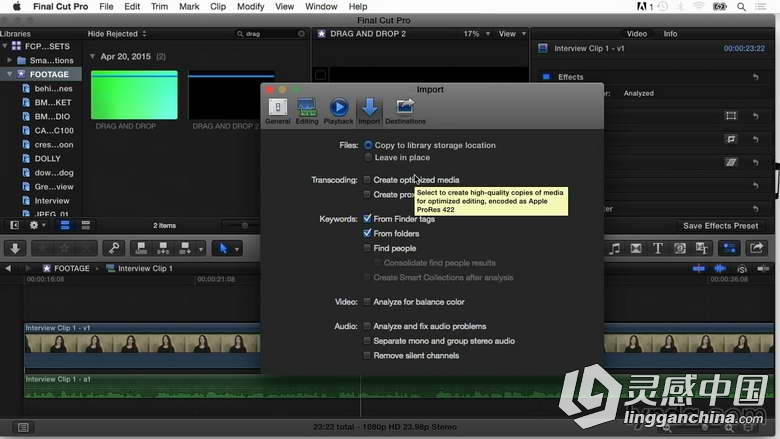Choose the Select arrow tool
The image size is (780, 439).
tap(223, 248)
